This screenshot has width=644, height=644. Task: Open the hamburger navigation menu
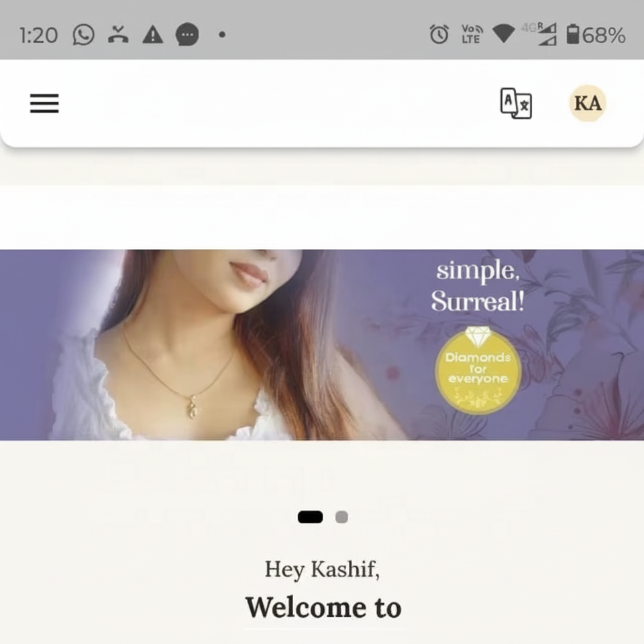click(44, 103)
